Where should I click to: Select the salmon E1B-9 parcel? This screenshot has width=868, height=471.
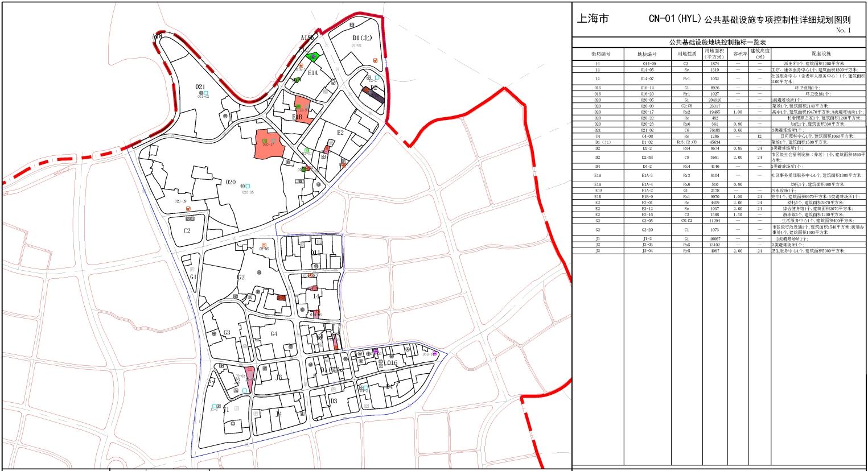303,110
